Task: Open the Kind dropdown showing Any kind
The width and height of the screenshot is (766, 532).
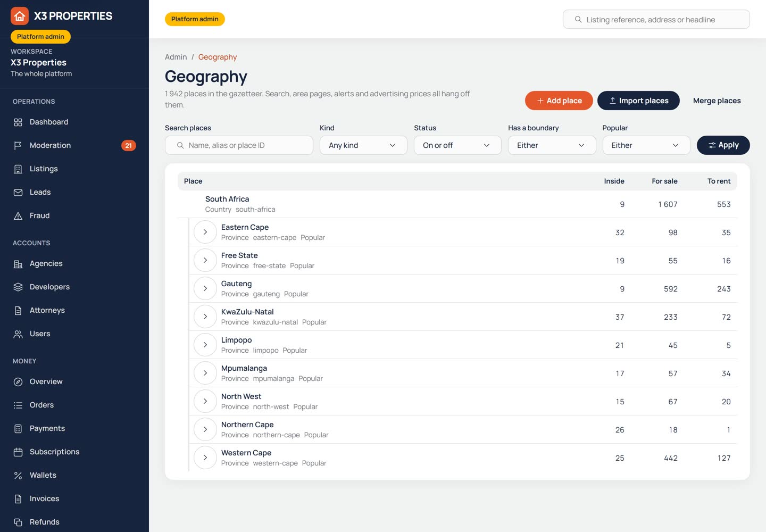Action: click(363, 145)
